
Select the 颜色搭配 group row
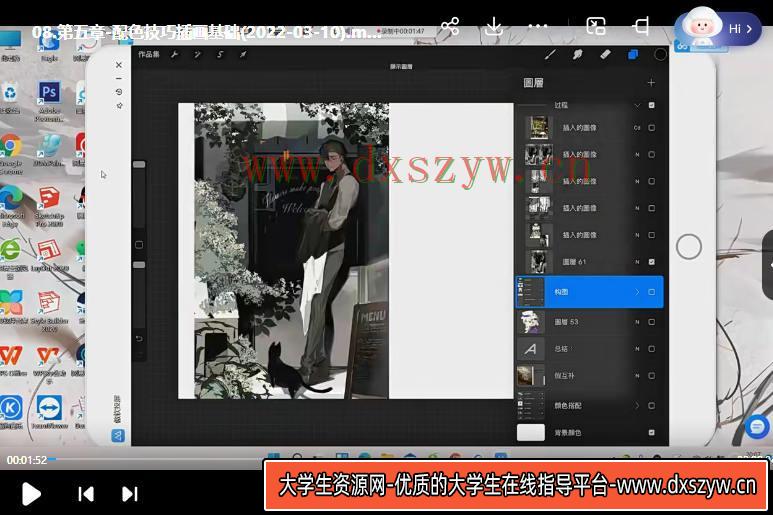[x=589, y=406]
